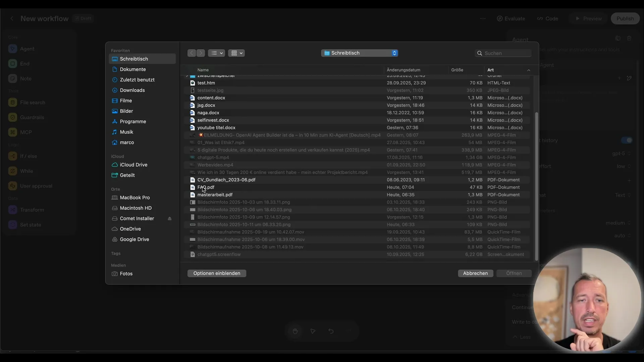644x362 pixels.
Task: Click the Suchen search field
Action: tap(503, 53)
